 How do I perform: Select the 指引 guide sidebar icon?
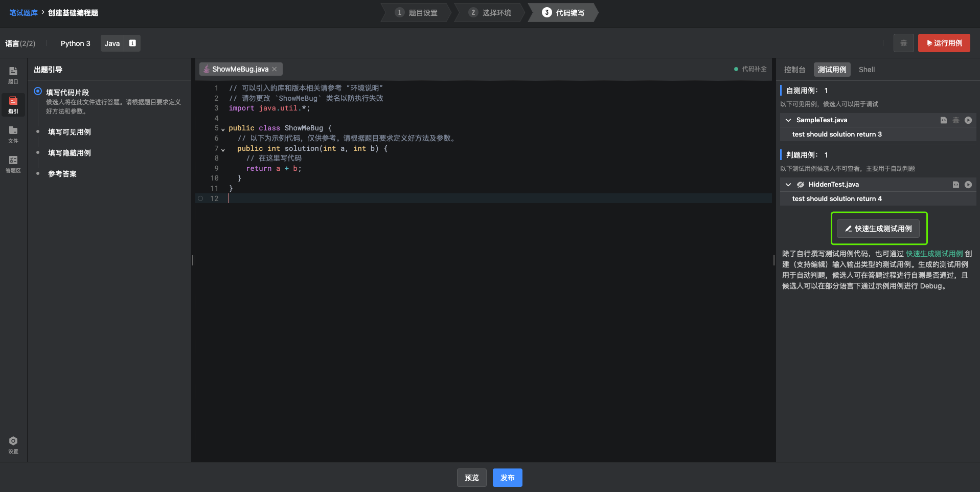[x=13, y=105]
